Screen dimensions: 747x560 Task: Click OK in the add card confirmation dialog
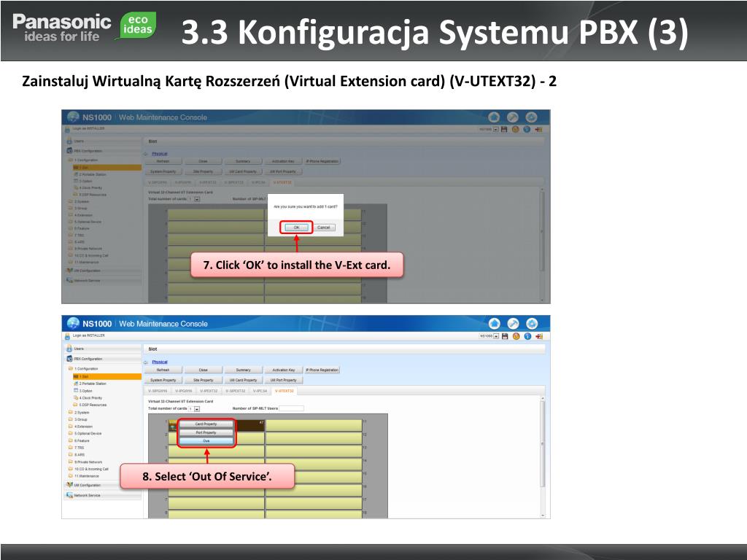point(296,227)
